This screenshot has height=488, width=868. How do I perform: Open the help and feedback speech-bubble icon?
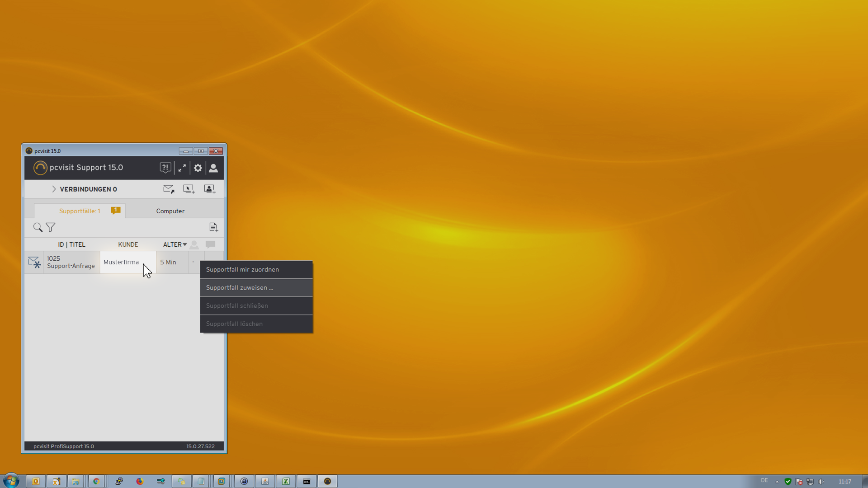click(x=165, y=168)
